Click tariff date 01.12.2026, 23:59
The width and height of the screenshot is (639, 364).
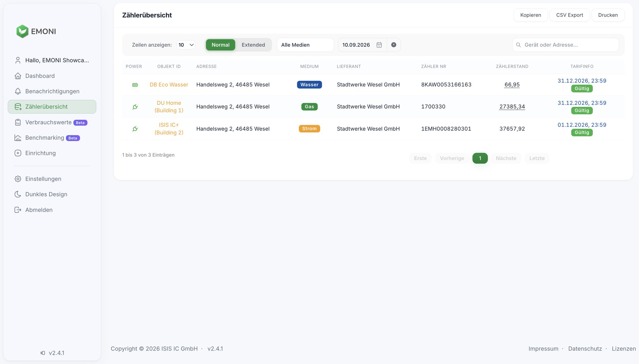tap(582, 125)
